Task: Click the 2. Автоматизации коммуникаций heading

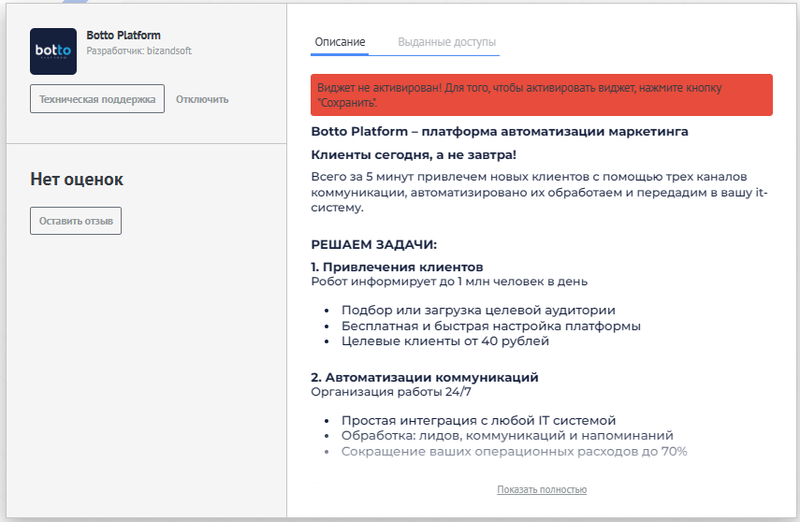Action: [424, 377]
